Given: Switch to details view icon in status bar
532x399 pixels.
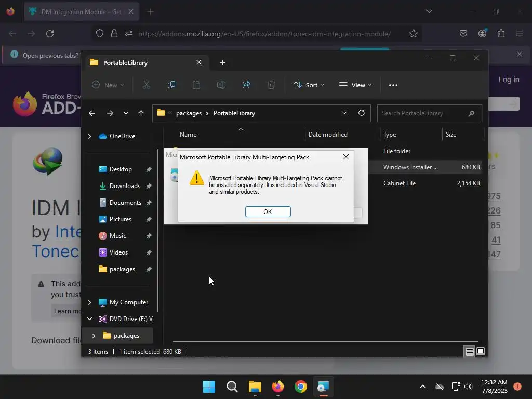Looking at the screenshot, I should 469,352.
